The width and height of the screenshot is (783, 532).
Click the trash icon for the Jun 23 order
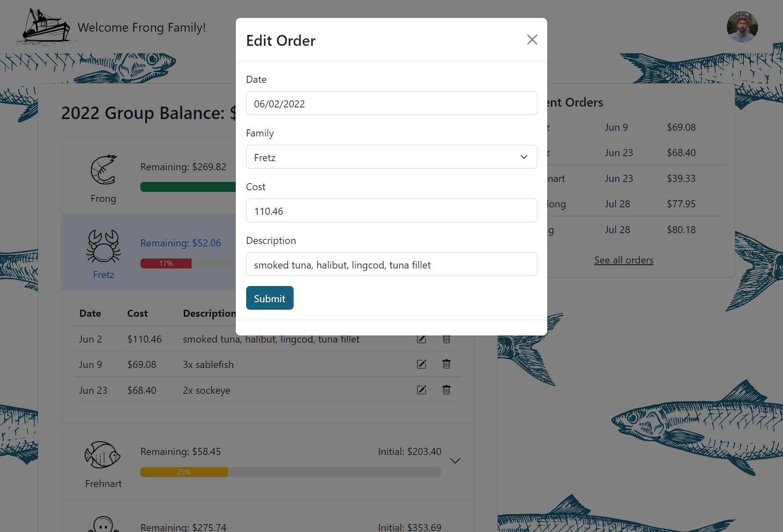coord(446,390)
